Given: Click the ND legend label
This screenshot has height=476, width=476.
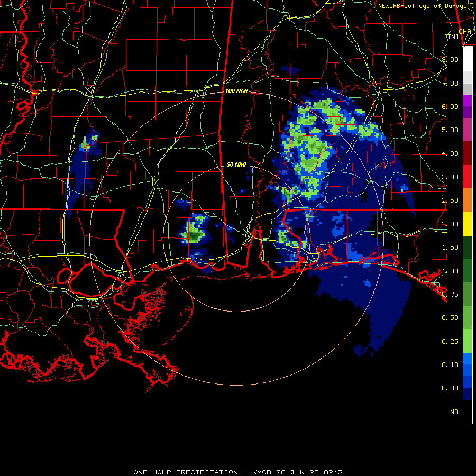Looking at the screenshot, I should [454, 412].
